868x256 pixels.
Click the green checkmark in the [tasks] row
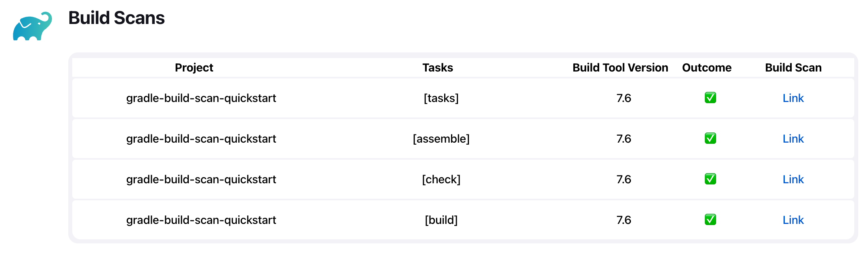(710, 98)
